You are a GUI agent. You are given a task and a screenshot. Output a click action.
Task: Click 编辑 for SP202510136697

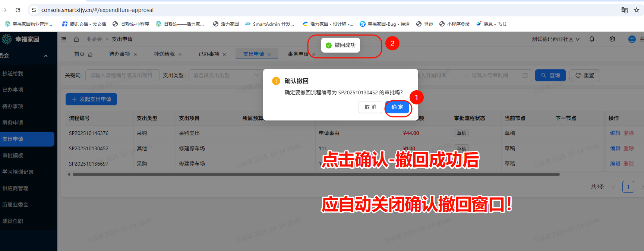(x=615, y=164)
